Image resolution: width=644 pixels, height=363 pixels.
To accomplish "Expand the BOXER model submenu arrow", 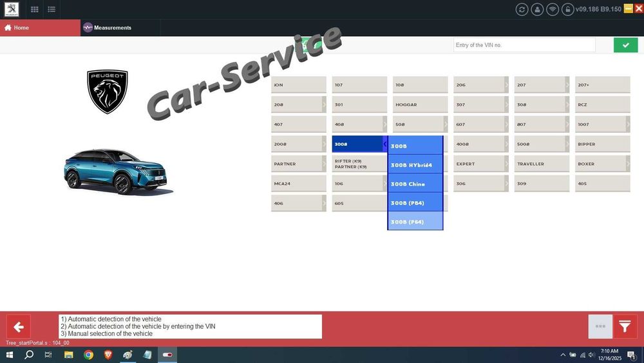I will coord(628,164).
